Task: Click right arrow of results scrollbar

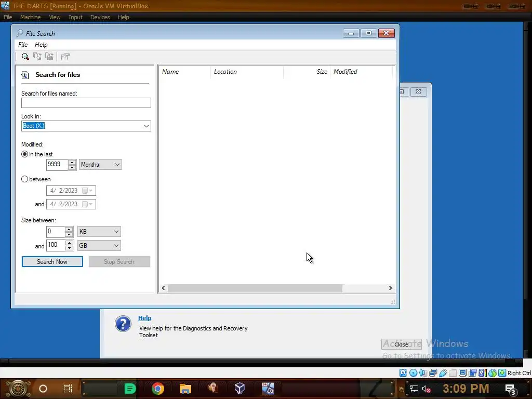Action: click(x=391, y=288)
